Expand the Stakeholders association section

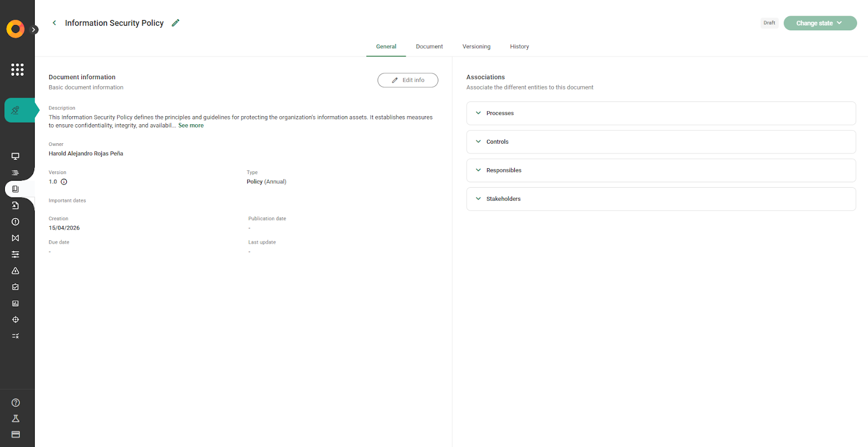tap(661, 199)
